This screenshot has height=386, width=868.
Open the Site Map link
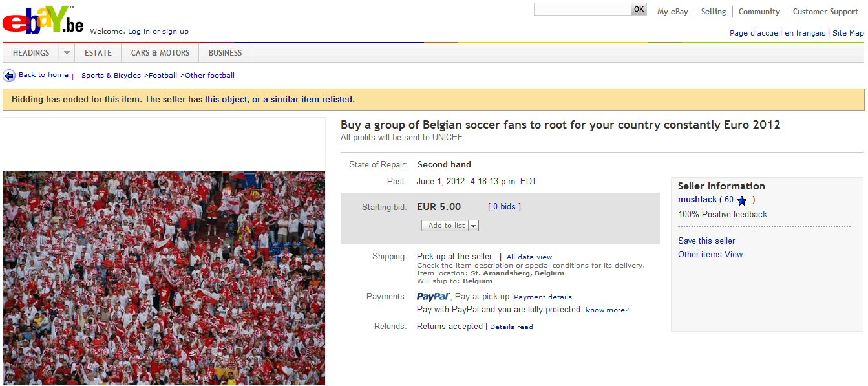(848, 33)
